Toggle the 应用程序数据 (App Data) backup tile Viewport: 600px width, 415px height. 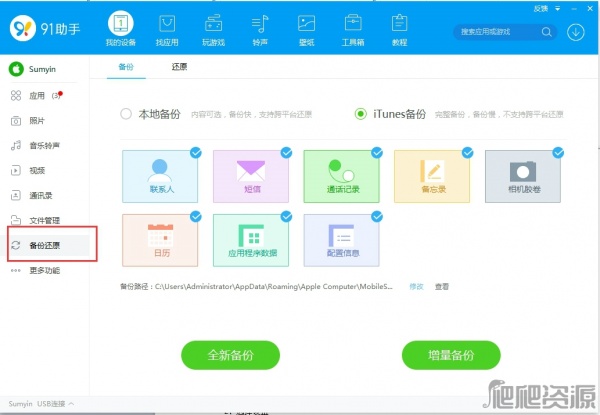(251, 240)
